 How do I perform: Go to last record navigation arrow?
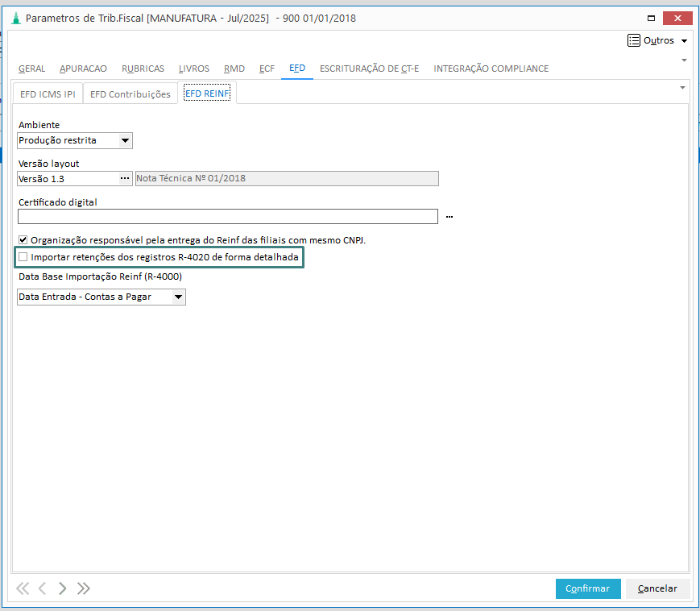point(84,588)
